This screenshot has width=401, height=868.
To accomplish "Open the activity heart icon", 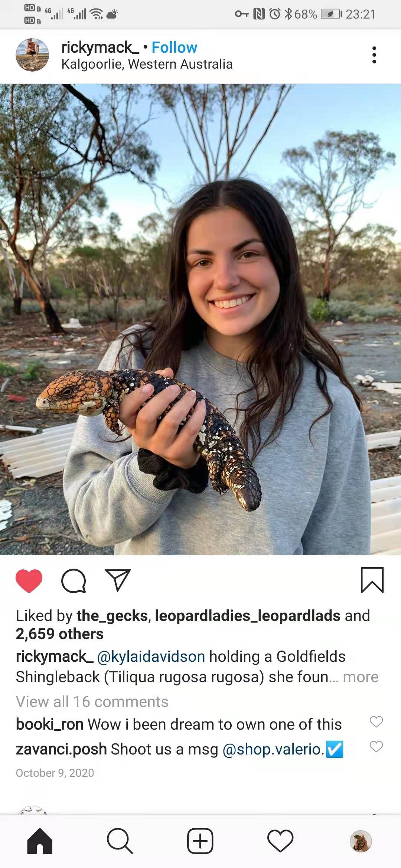I will [280, 841].
